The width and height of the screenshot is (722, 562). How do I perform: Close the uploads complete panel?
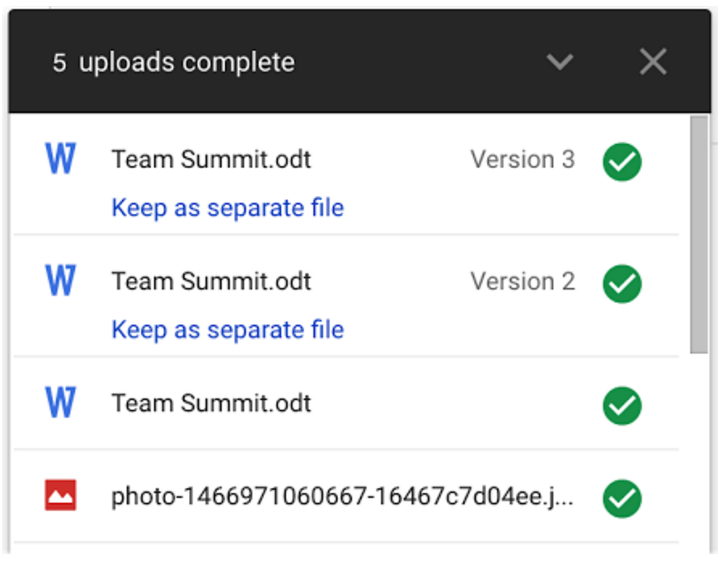pos(653,61)
